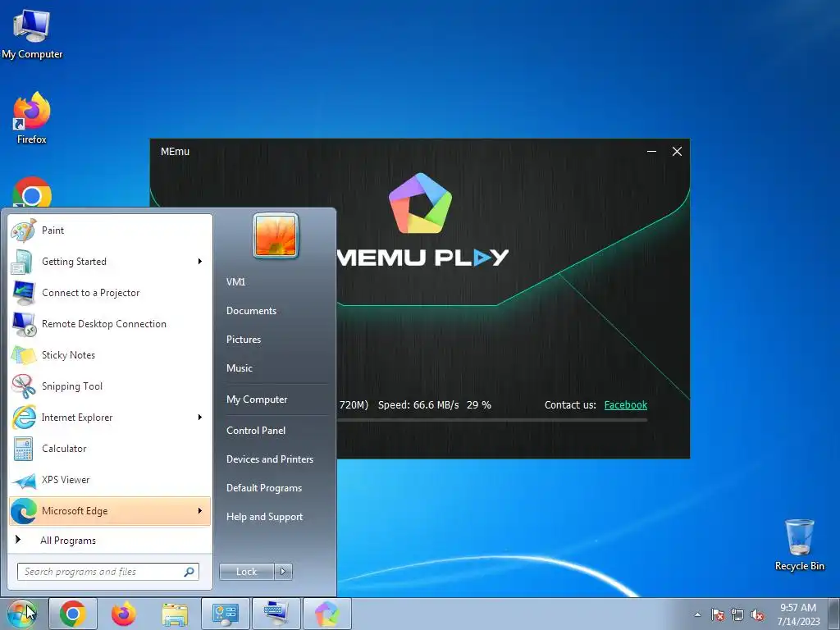Image resolution: width=840 pixels, height=630 pixels.
Task: Launch XPS Viewer
Action: pos(110,480)
